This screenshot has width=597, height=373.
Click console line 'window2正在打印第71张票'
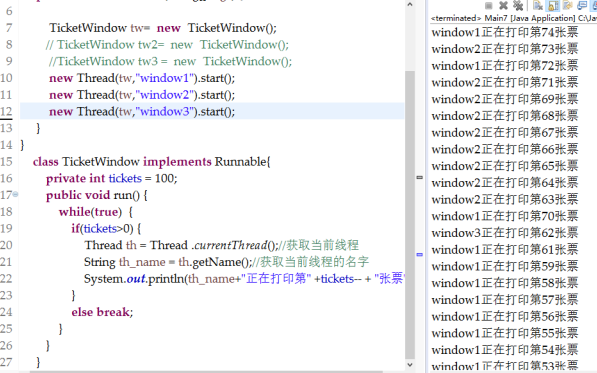tap(505, 82)
